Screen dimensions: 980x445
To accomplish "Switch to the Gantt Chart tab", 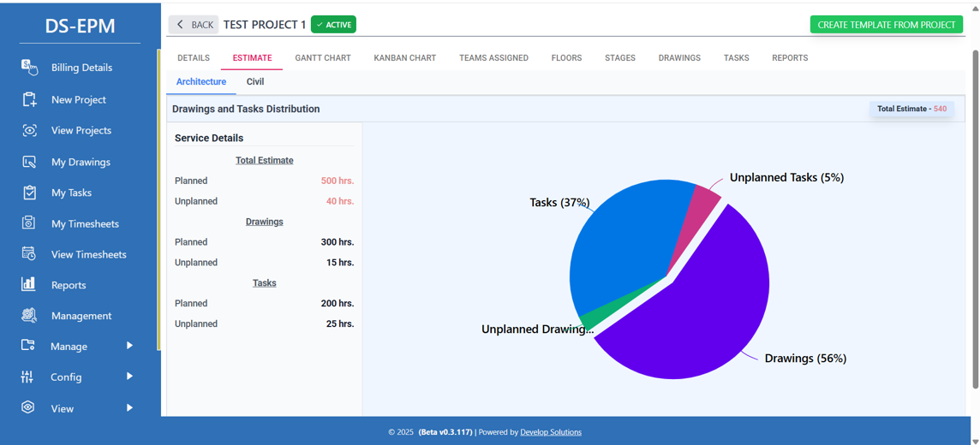I will (x=323, y=58).
